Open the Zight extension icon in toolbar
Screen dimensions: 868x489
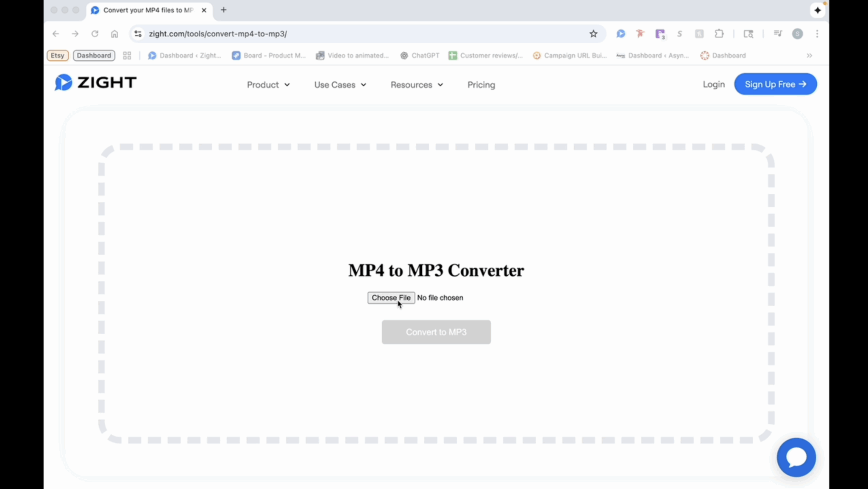pos(620,34)
